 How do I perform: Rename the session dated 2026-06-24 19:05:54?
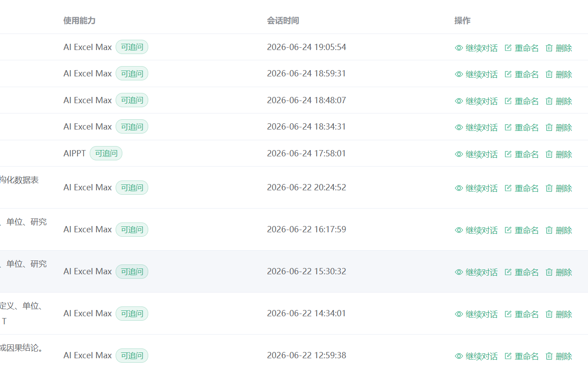[521, 48]
